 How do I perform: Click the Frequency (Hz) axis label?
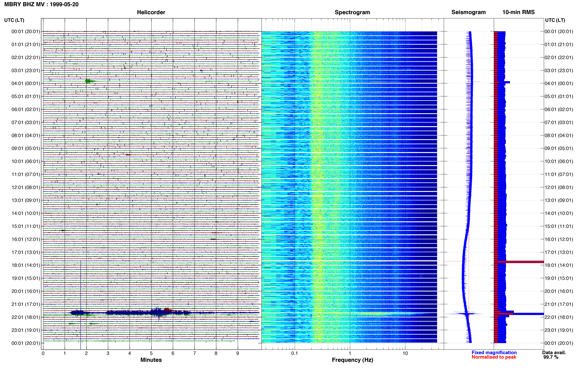click(352, 360)
